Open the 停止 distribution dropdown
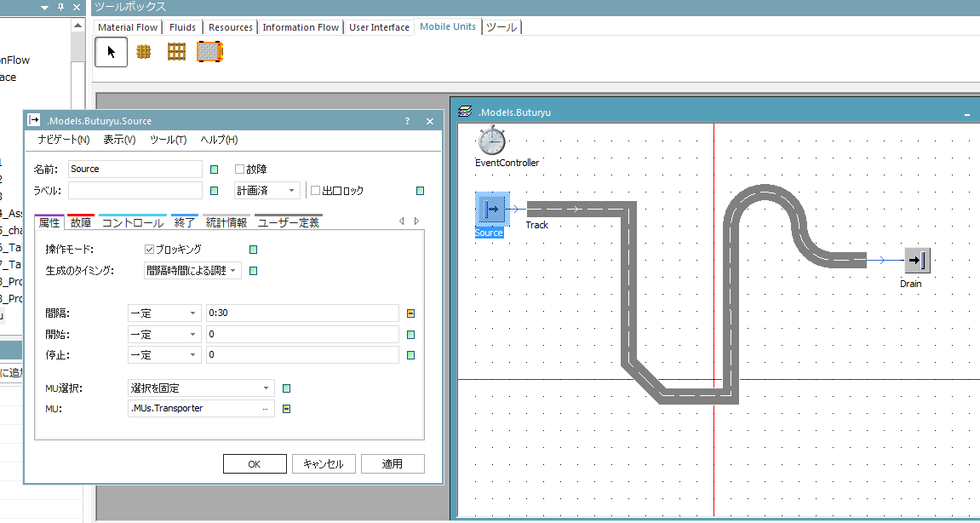Image resolution: width=980 pixels, height=523 pixels. [164, 354]
